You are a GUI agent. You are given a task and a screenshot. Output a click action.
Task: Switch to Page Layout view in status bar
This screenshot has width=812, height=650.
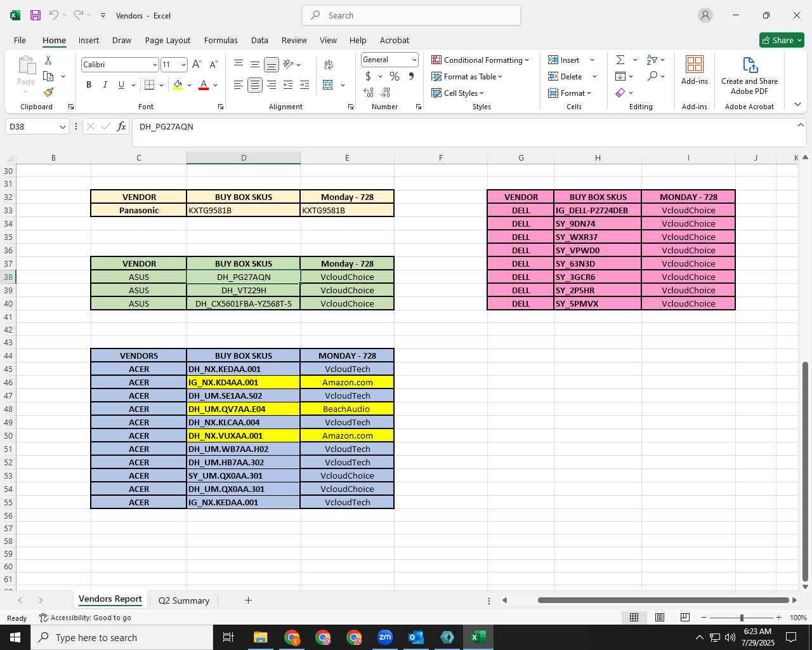click(x=660, y=618)
